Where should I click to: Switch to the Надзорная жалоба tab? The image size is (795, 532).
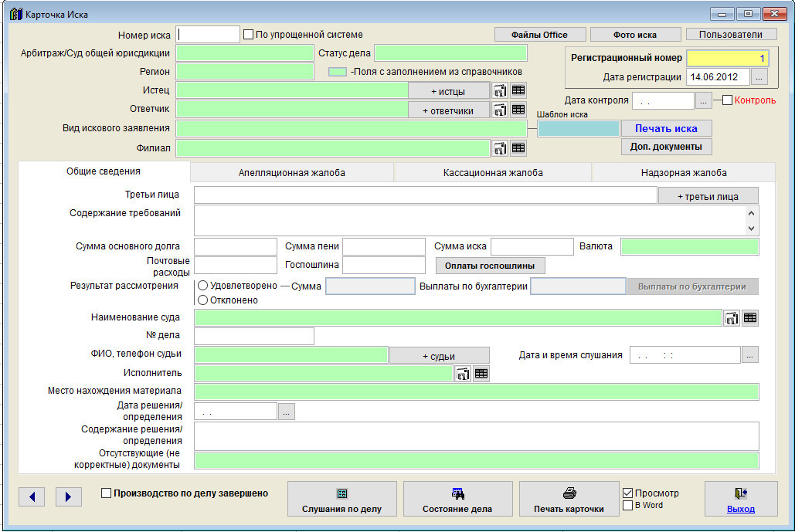click(683, 173)
